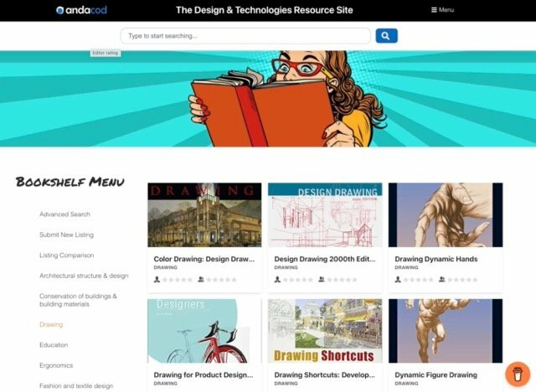Screen dimensions: 536x392
Task: Open Advanced Search from Bookshelf Menu
Action: [64, 214]
